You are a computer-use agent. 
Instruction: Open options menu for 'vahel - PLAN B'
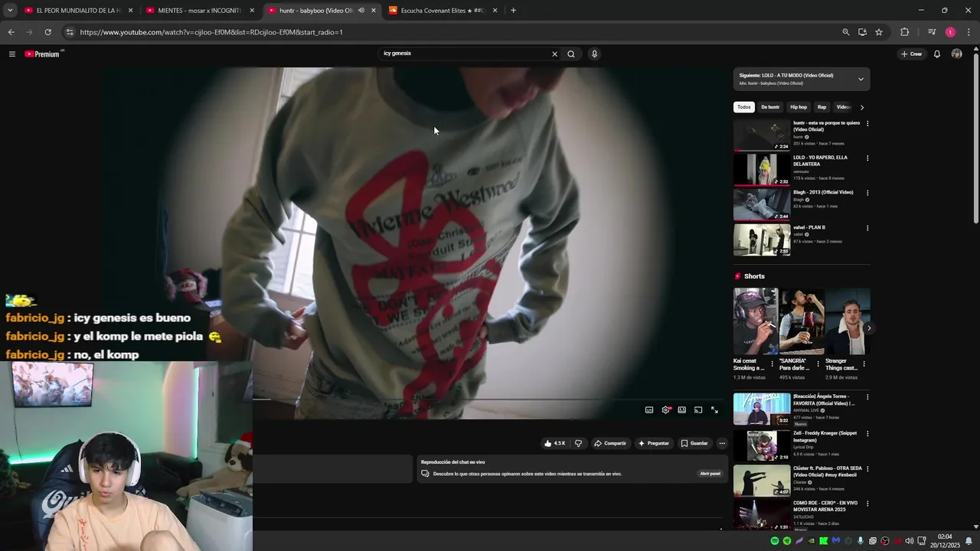click(867, 228)
